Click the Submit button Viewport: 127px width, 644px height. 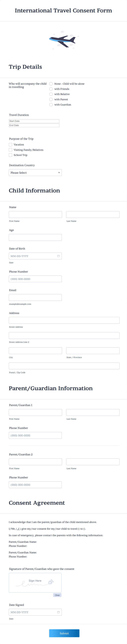click(64, 633)
